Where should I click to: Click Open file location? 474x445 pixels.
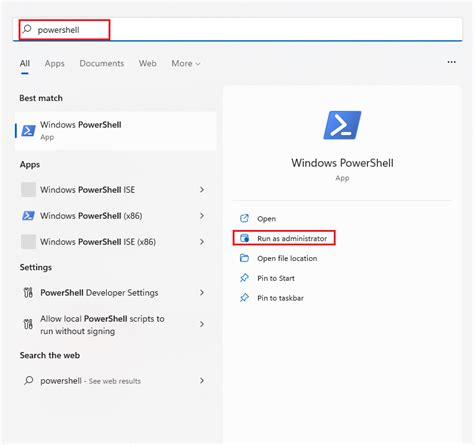pos(287,258)
